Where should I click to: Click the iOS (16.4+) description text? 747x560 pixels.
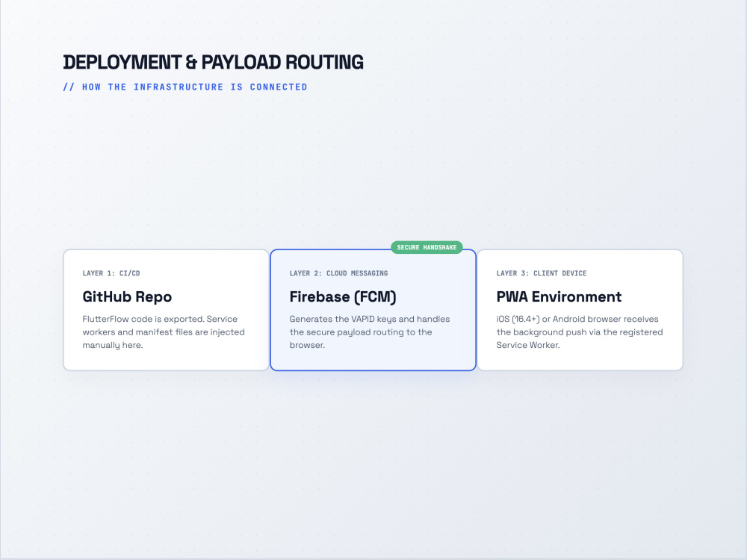tap(580, 332)
